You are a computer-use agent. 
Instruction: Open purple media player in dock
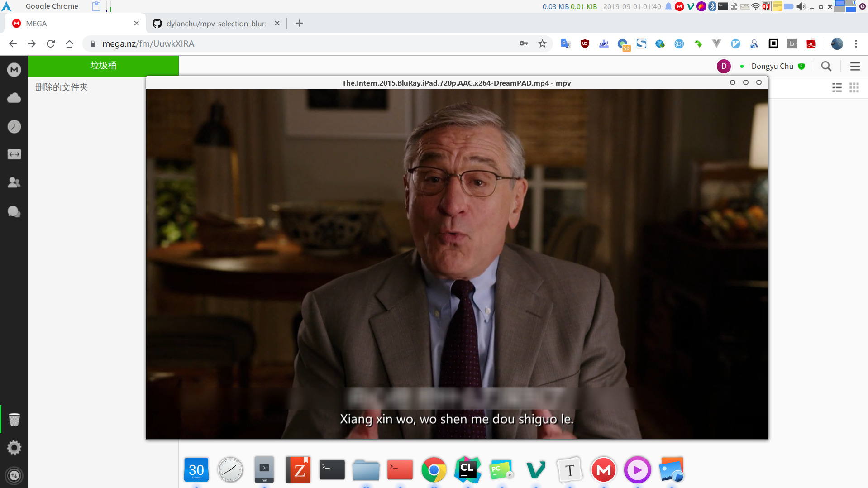(638, 470)
